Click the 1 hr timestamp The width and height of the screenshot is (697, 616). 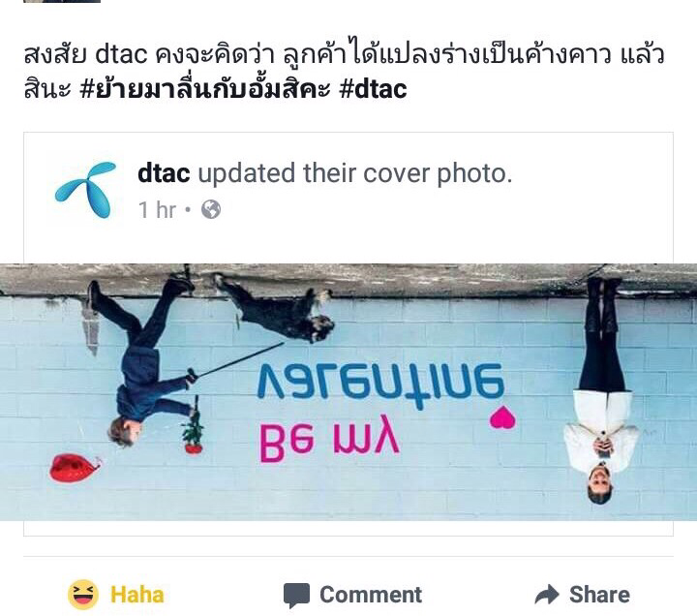point(157,209)
